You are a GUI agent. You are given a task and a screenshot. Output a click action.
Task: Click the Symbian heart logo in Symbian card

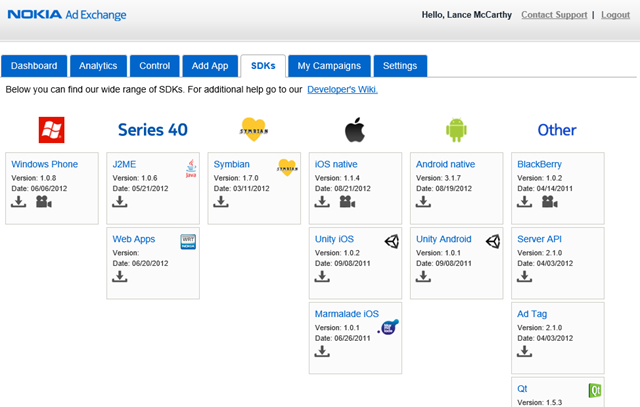pyautogui.click(x=287, y=168)
